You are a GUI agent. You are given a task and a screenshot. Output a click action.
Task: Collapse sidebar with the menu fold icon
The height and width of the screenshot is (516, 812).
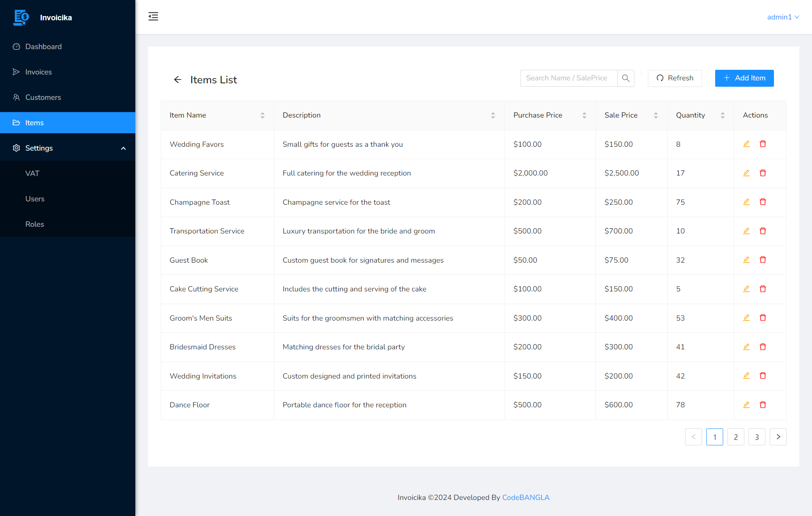pyautogui.click(x=153, y=16)
